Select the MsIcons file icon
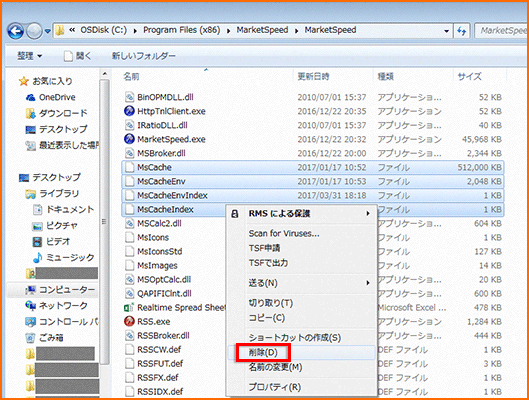The width and height of the screenshot is (529, 400). pyautogui.click(x=129, y=237)
